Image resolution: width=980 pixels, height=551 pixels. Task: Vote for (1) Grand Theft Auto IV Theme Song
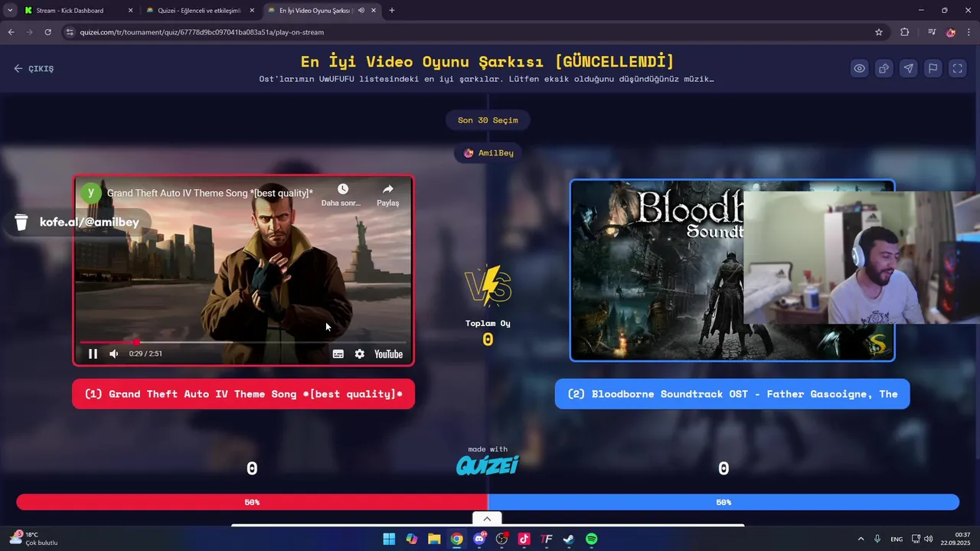(x=243, y=394)
